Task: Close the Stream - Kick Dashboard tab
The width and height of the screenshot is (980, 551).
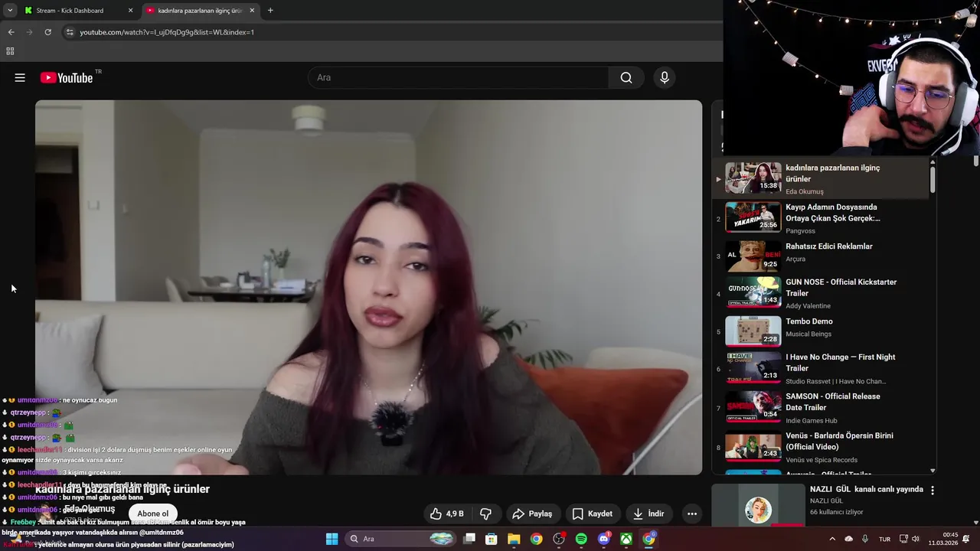Action: pyautogui.click(x=130, y=11)
